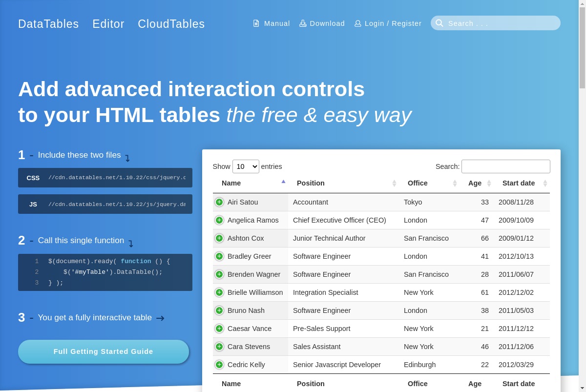Focus the table Search input

[506, 166]
